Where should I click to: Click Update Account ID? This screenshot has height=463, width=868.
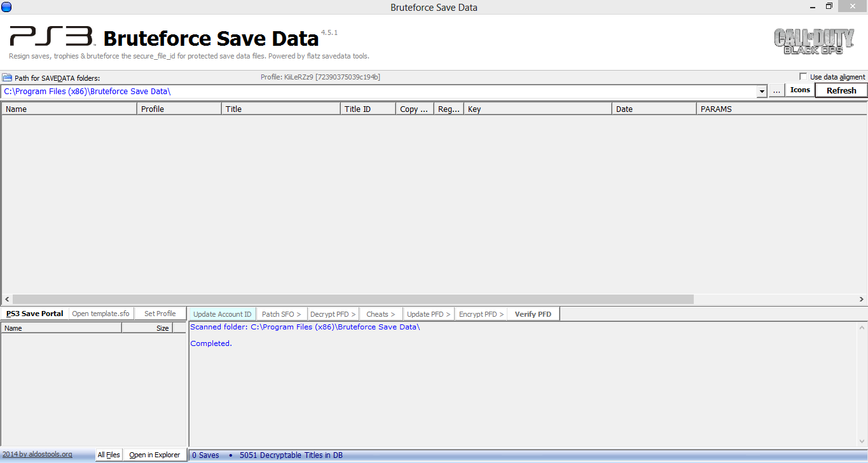[223, 314]
